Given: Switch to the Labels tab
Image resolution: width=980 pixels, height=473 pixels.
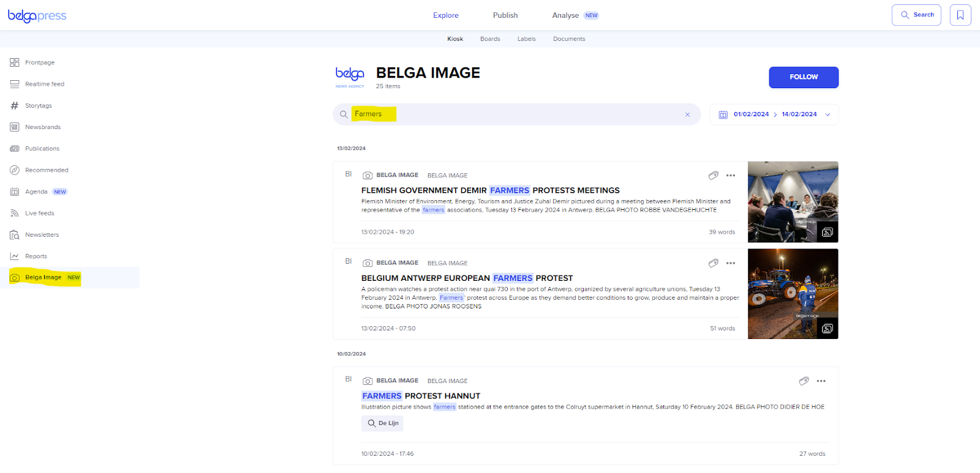Looking at the screenshot, I should (527, 39).
